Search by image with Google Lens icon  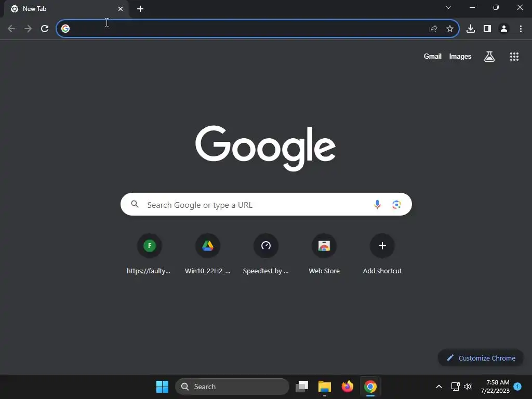pos(396,205)
